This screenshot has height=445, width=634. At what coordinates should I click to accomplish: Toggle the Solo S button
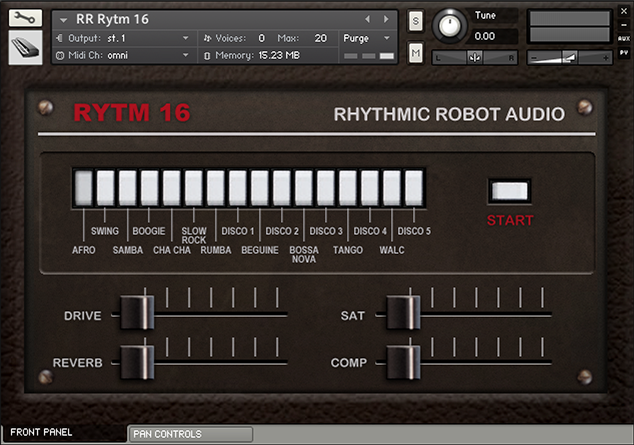pos(416,21)
